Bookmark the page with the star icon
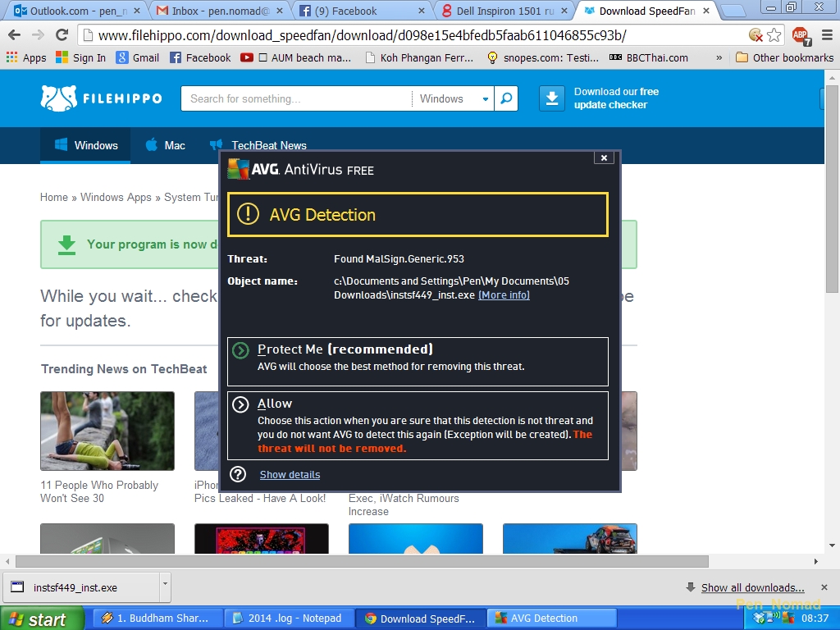This screenshot has height=630, width=840. click(x=774, y=35)
